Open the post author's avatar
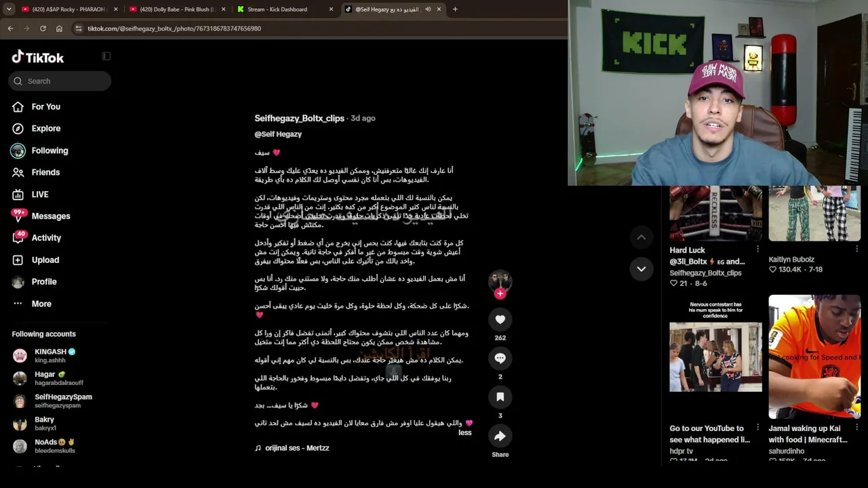 coord(500,281)
